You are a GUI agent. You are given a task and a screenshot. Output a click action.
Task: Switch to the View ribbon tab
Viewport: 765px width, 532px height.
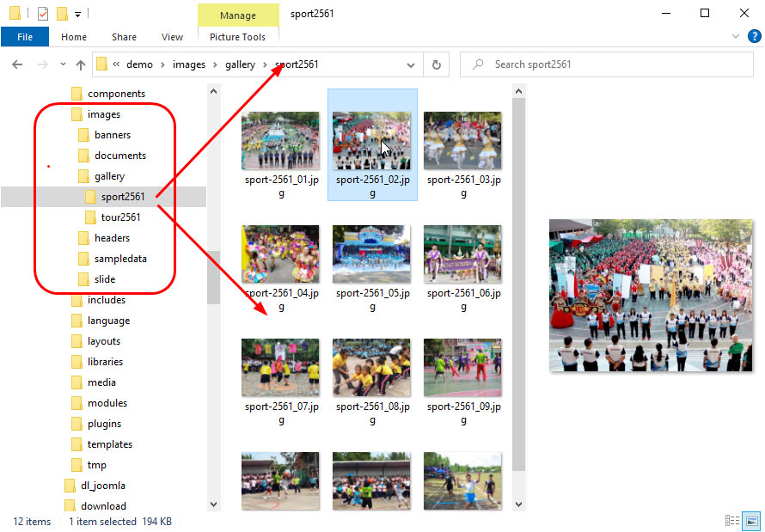[172, 37]
